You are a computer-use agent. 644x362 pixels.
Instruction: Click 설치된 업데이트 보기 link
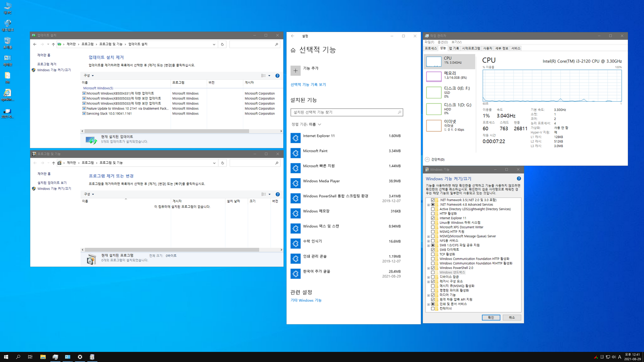click(x=52, y=183)
